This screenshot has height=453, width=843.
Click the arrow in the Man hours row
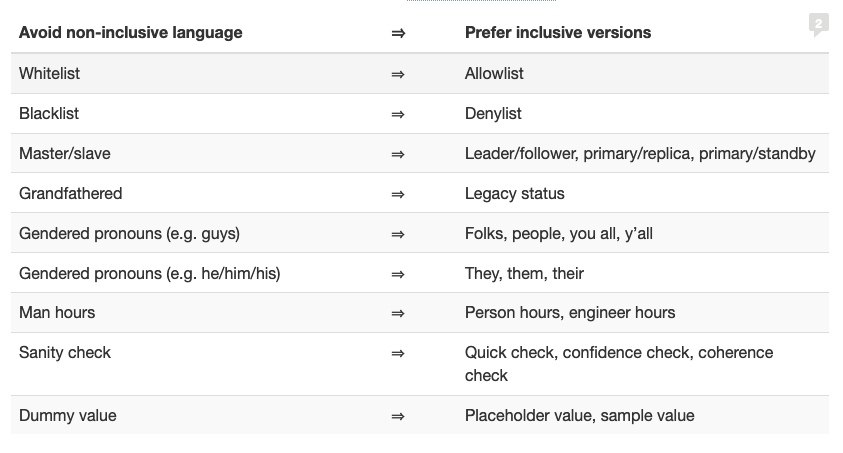tap(398, 313)
